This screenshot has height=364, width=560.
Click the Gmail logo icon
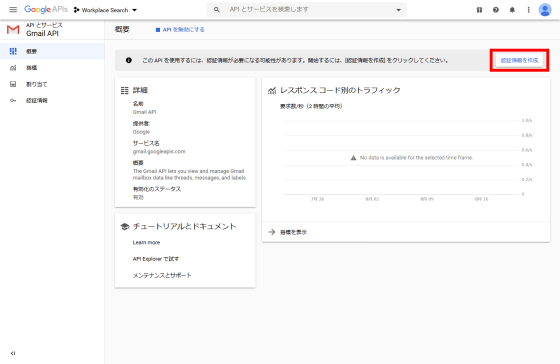(x=13, y=29)
